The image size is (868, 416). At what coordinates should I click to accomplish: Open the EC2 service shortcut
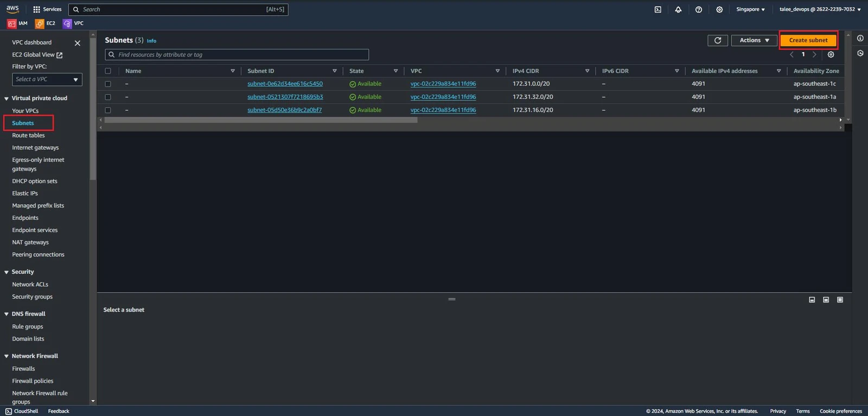point(46,23)
